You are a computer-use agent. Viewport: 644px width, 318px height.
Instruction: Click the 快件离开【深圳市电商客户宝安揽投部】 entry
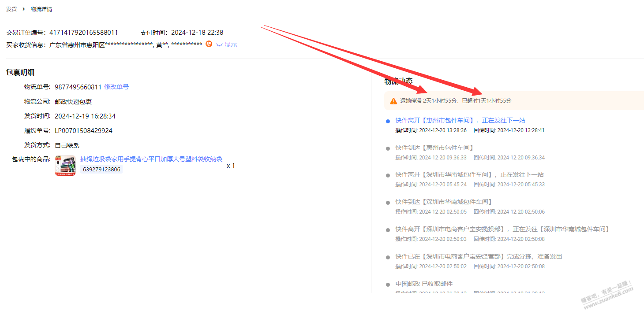click(x=502, y=229)
